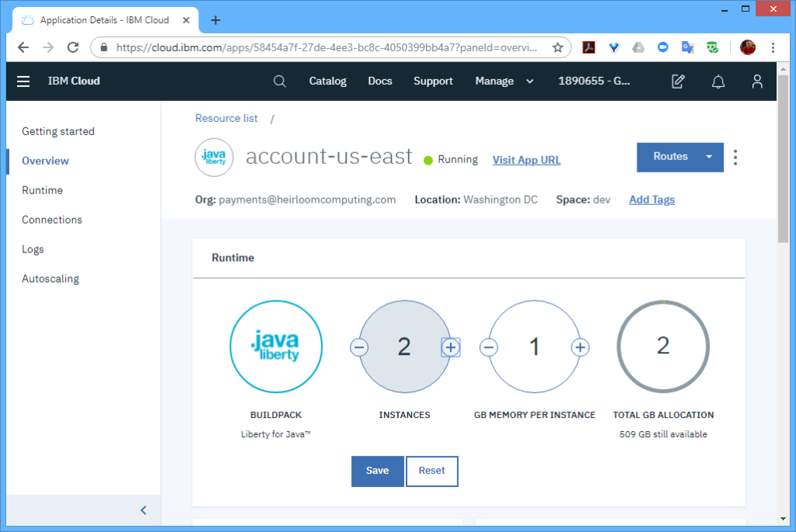Image resolution: width=796 pixels, height=532 pixels.
Task: Click the Running status indicator
Action: (x=451, y=160)
